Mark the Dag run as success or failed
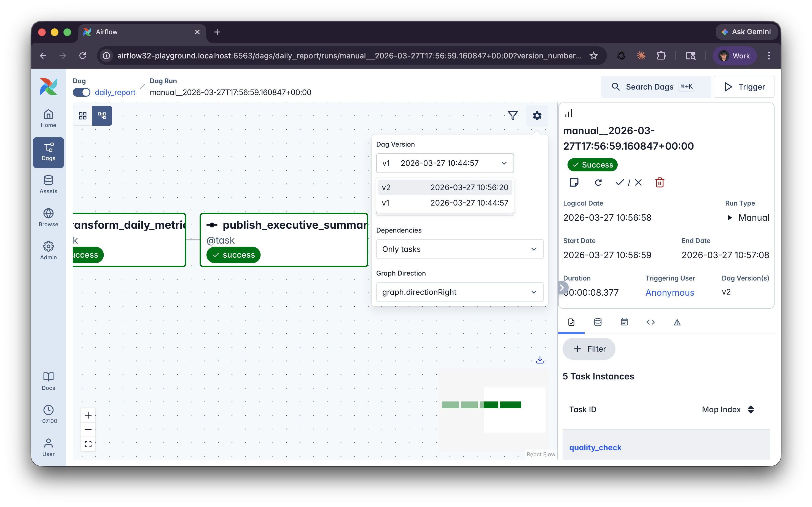 point(628,182)
